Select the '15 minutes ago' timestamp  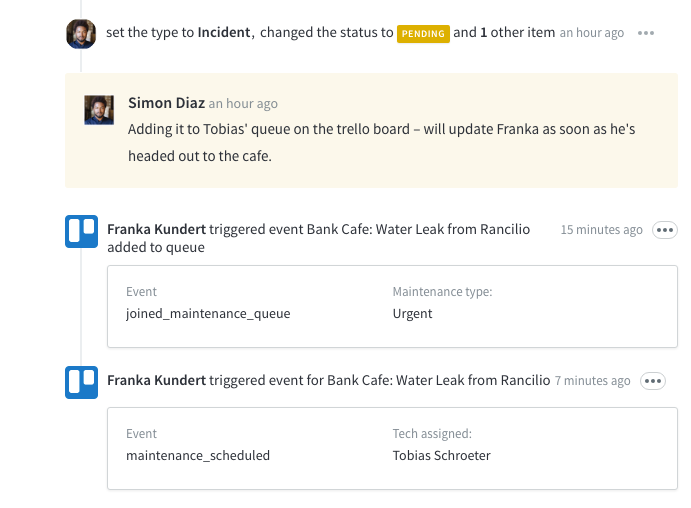click(602, 230)
